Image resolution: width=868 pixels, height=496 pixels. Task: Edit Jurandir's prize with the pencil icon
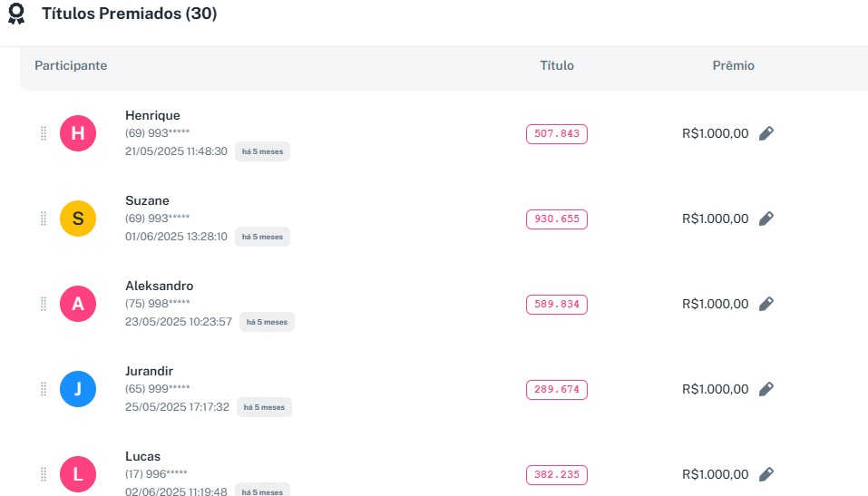766,389
